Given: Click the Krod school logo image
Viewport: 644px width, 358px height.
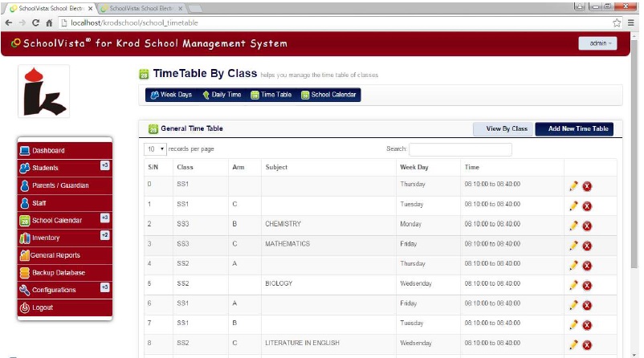Looking at the screenshot, I should tap(43, 91).
